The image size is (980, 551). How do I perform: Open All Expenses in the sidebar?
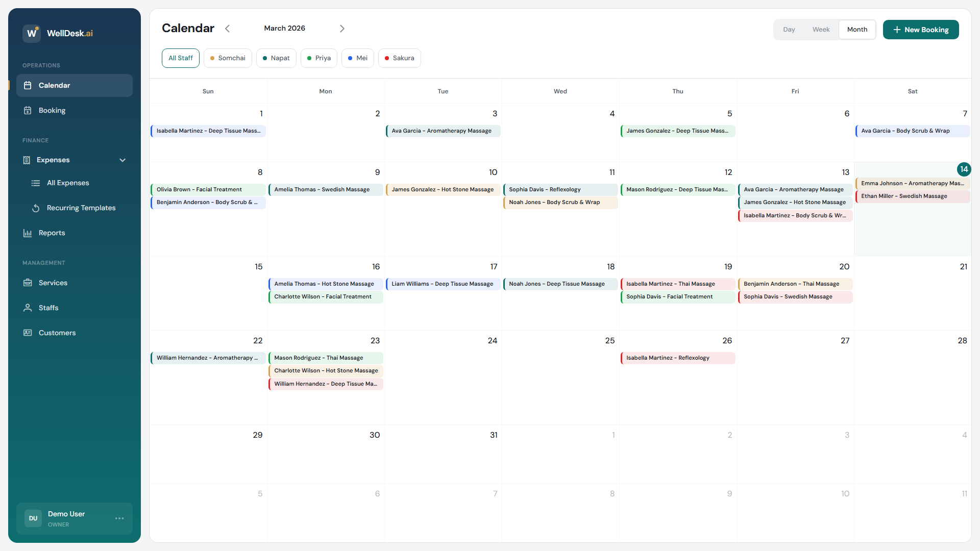(67, 183)
